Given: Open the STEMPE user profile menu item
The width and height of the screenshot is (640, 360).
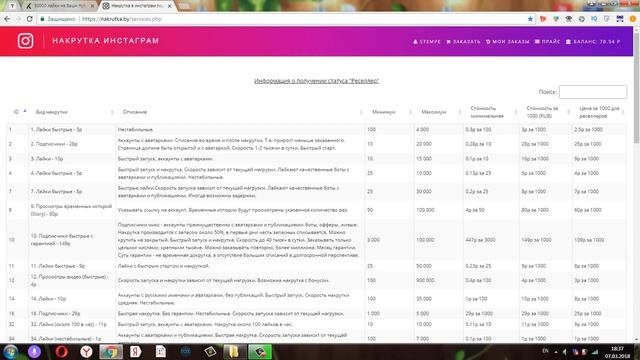Looking at the screenshot, I should coord(427,42).
